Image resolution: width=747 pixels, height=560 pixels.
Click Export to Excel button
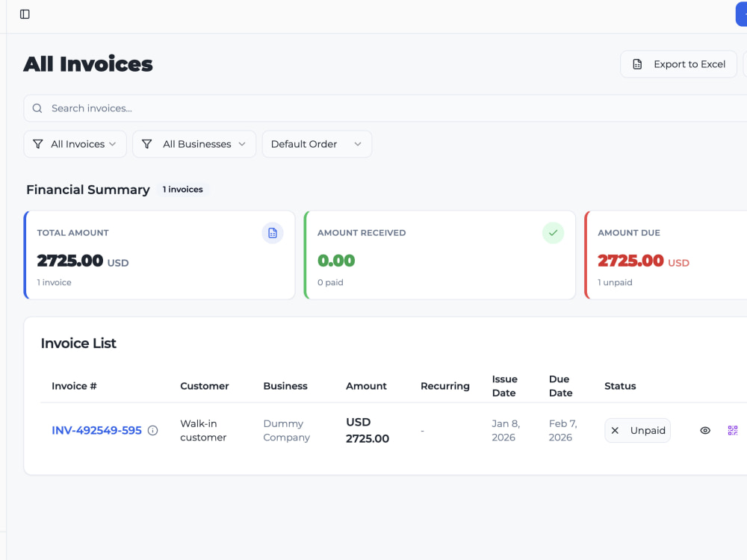tap(678, 64)
